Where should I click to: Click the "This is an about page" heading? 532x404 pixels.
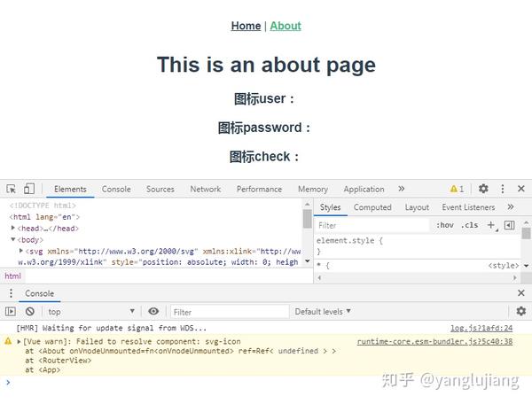point(266,65)
